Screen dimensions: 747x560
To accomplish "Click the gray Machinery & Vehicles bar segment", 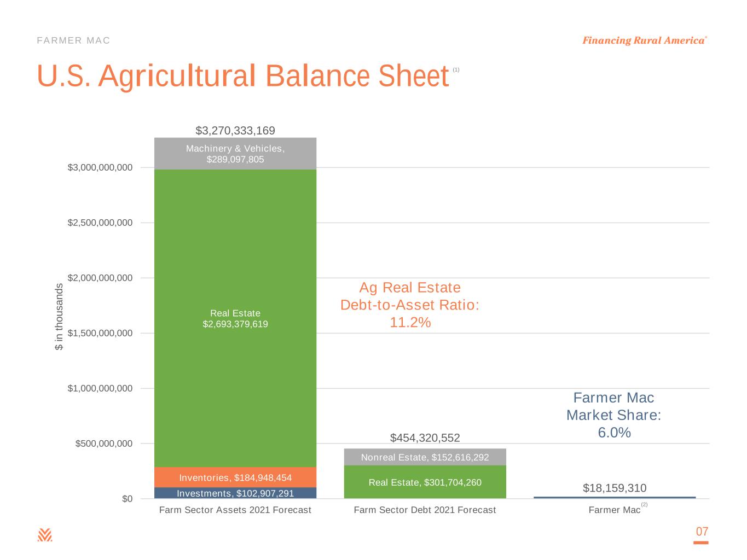I will point(235,154).
